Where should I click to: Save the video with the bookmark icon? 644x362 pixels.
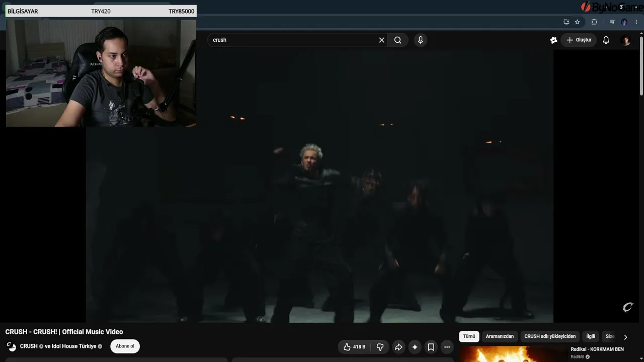click(431, 347)
